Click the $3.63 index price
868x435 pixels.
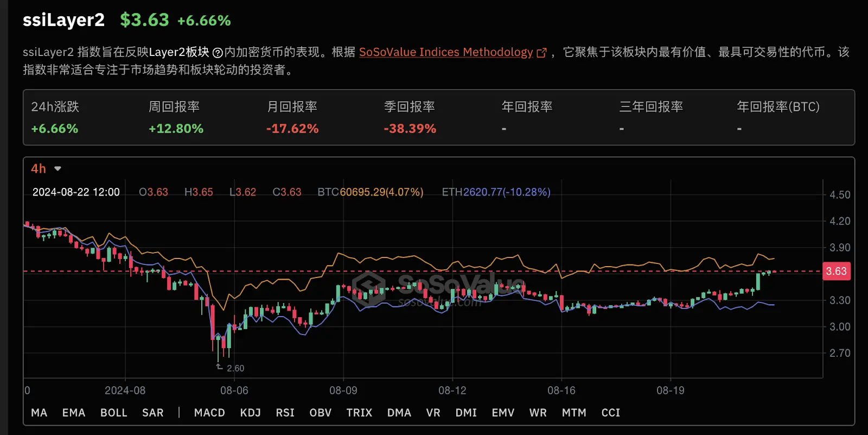[144, 20]
